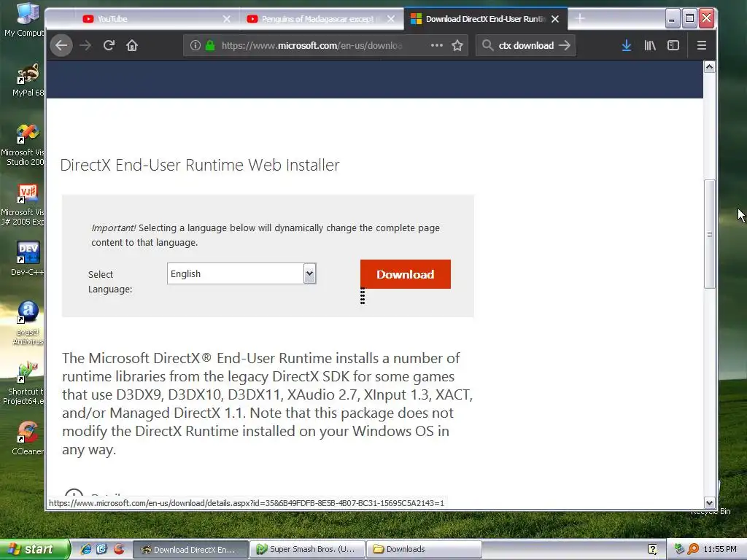Open the Library toolbar icon
Viewport: 747px width, 560px height.
point(650,45)
